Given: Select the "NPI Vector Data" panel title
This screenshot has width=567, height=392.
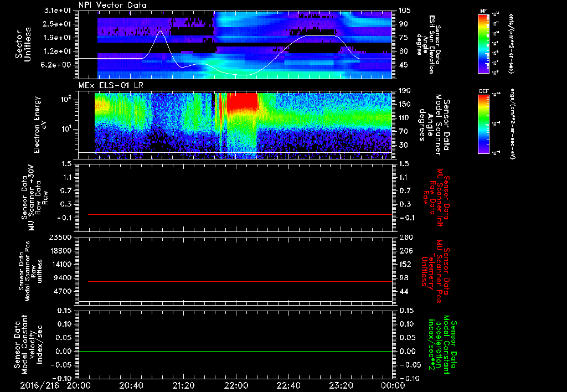Looking at the screenshot, I should 112,5.
